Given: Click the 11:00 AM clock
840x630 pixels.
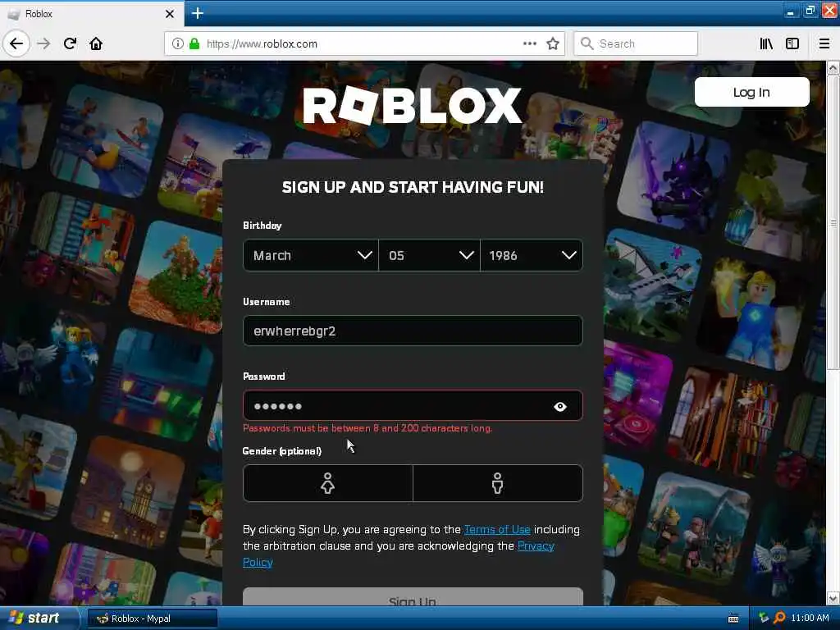Looking at the screenshot, I should point(810,619).
